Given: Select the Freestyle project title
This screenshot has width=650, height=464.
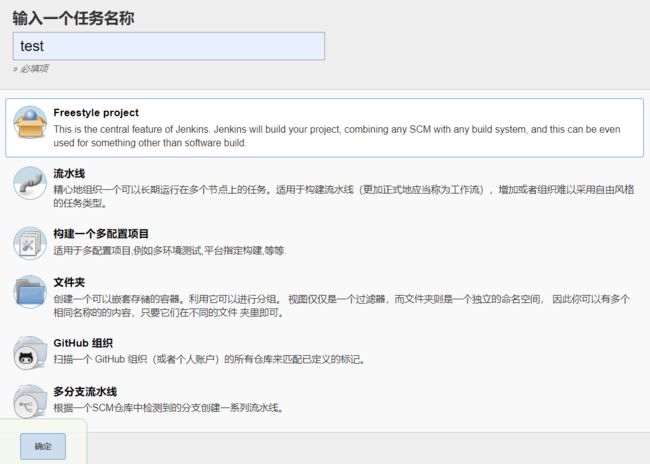Looking at the screenshot, I should 96,113.
